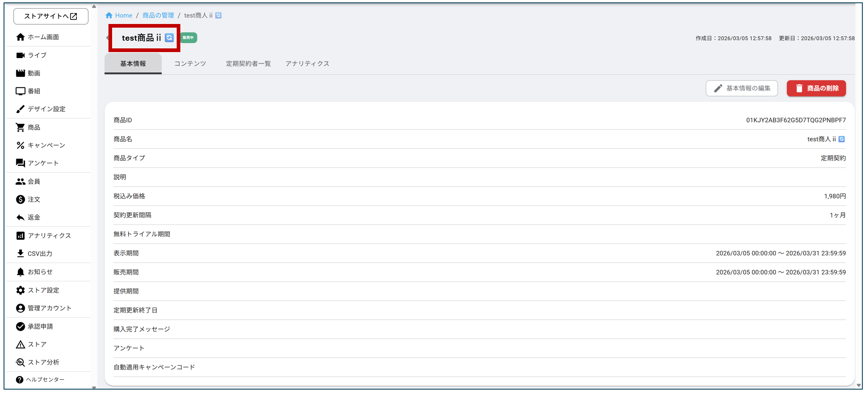Click the 基本情報の編集 button
The image size is (868, 394).
pyautogui.click(x=741, y=88)
